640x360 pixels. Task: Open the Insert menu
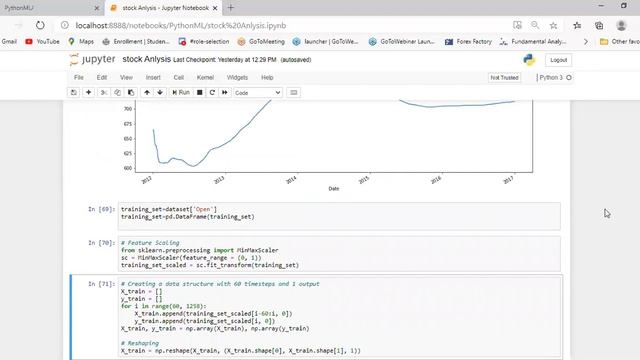(153, 78)
